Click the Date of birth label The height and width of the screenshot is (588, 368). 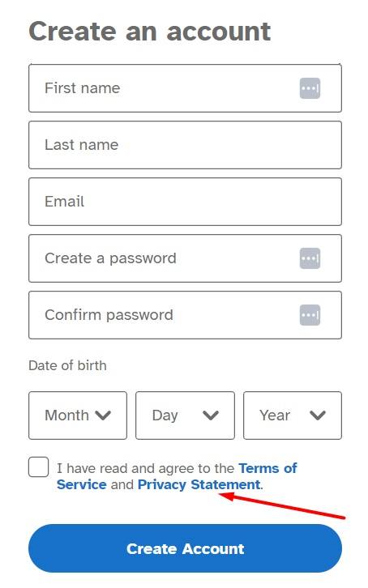(x=67, y=365)
